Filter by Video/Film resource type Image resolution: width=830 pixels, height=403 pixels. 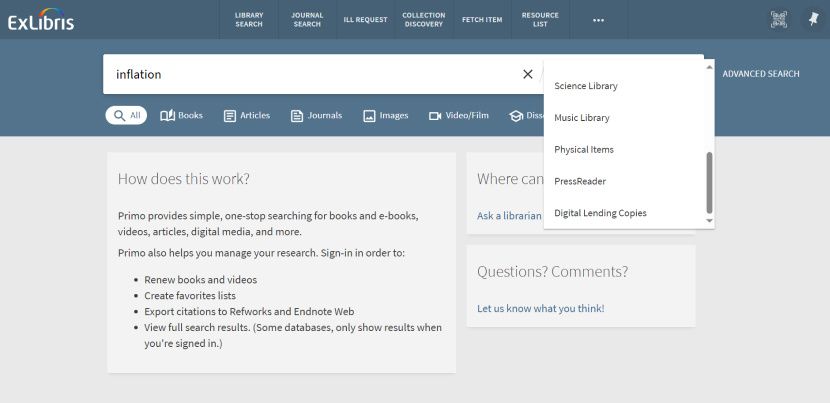click(458, 116)
